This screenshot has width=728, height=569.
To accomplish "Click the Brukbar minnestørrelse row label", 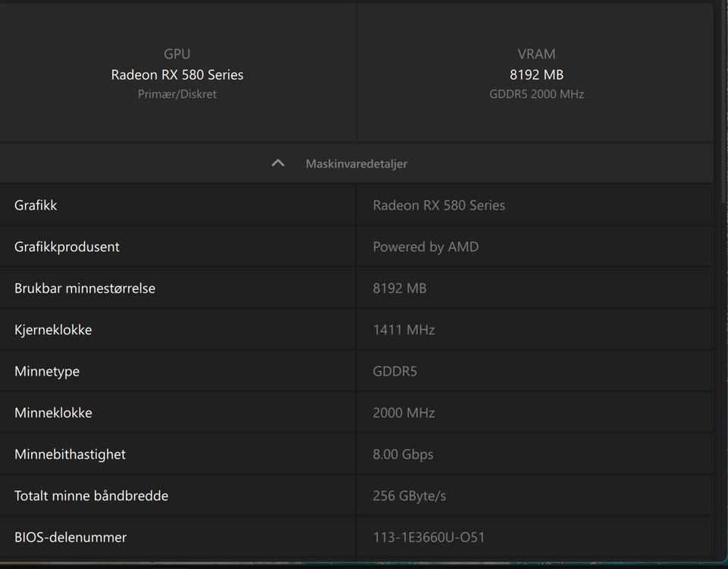I will (85, 288).
